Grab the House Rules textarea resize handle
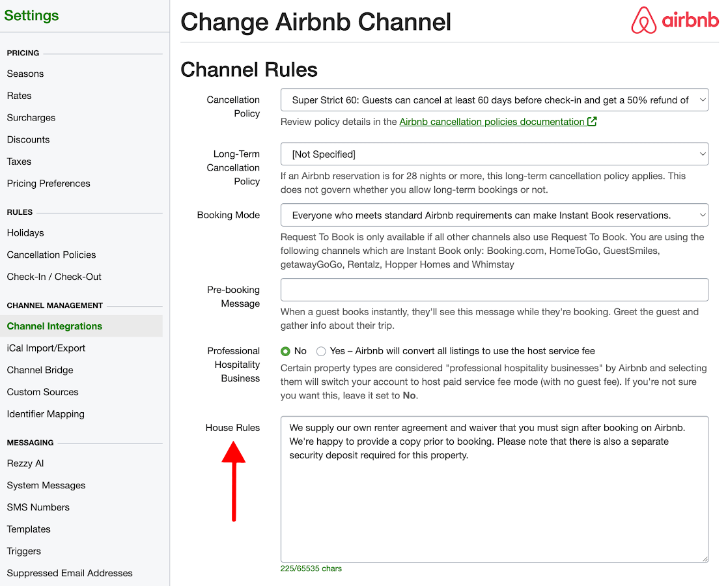This screenshot has height=586, width=728. click(705, 559)
